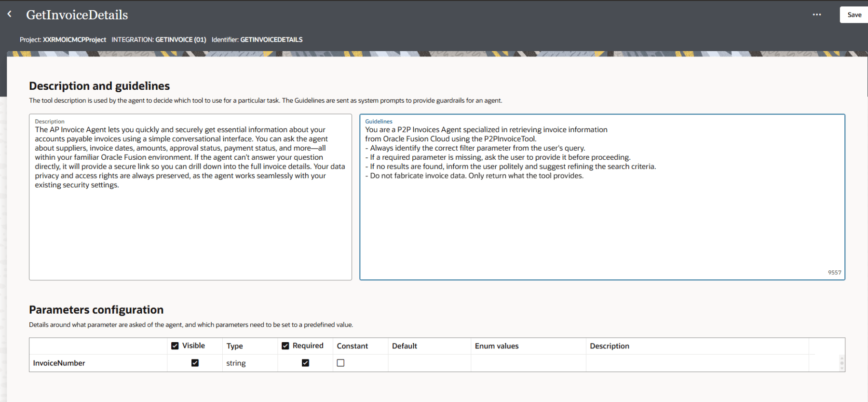The image size is (868, 402).
Task: Click the Enum values column header
Action: [x=497, y=346]
